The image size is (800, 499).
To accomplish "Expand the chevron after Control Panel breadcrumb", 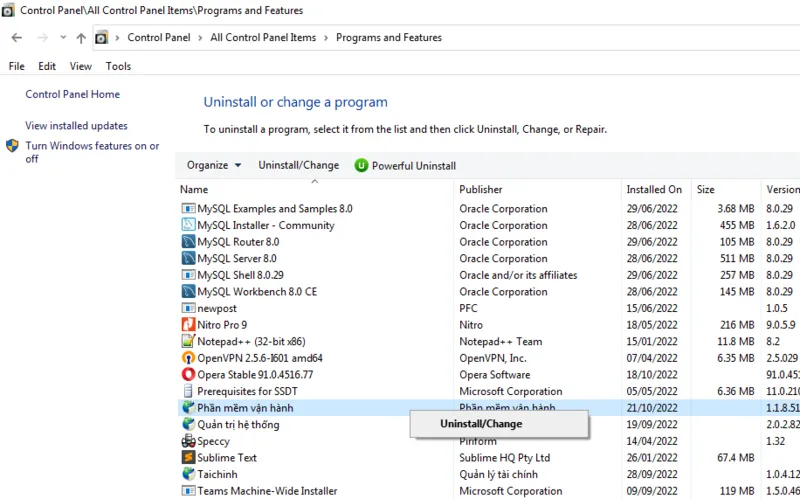I will [200, 38].
